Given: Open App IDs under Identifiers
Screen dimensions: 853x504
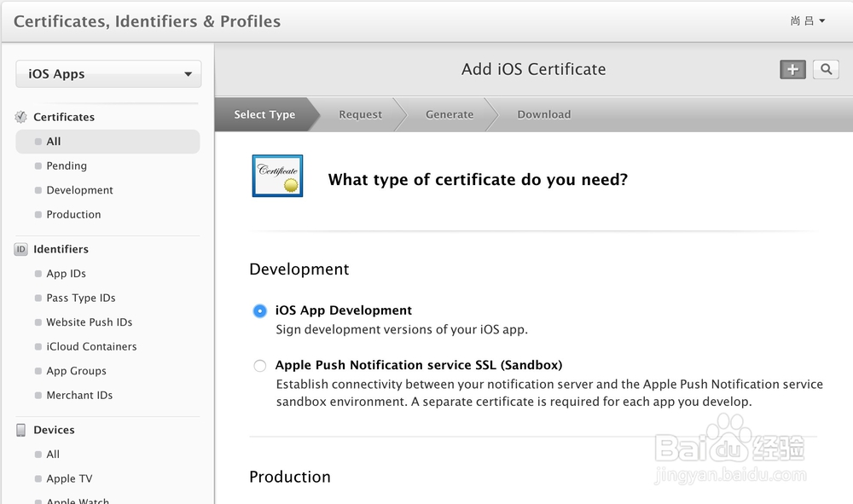Looking at the screenshot, I should [x=66, y=274].
